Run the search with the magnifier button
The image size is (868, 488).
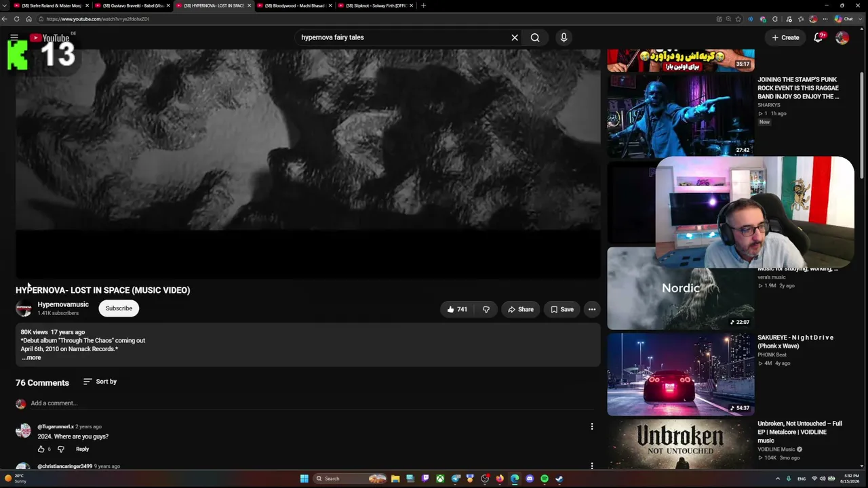tap(535, 37)
